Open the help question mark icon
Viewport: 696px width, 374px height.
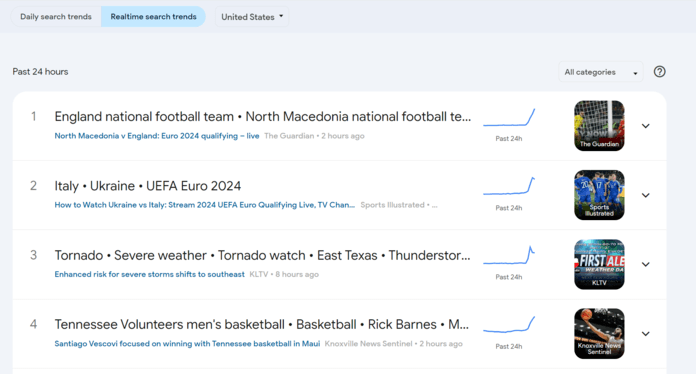pyautogui.click(x=659, y=71)
